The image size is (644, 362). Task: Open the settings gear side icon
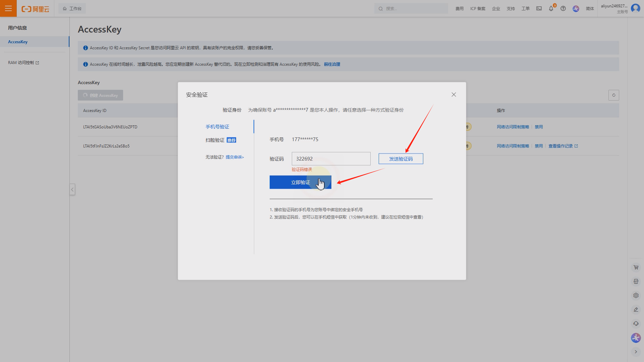coord(636,296)
